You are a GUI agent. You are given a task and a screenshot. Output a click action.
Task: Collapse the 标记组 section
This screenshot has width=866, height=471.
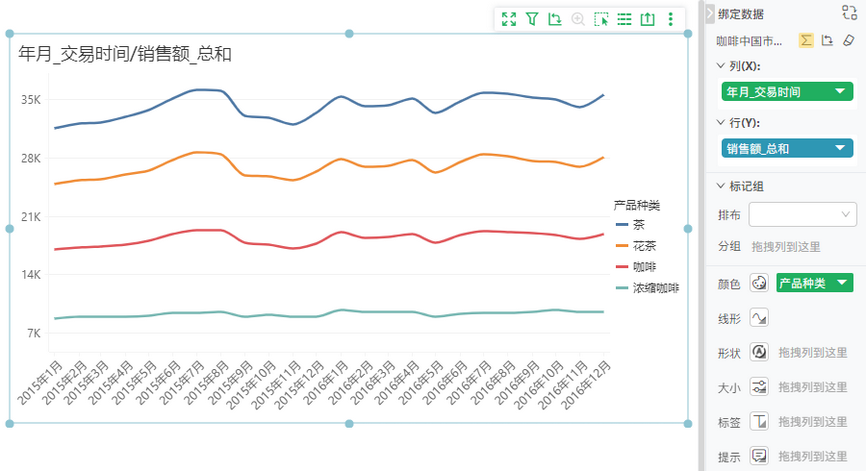pyautogui.click(x=720, y=186)
